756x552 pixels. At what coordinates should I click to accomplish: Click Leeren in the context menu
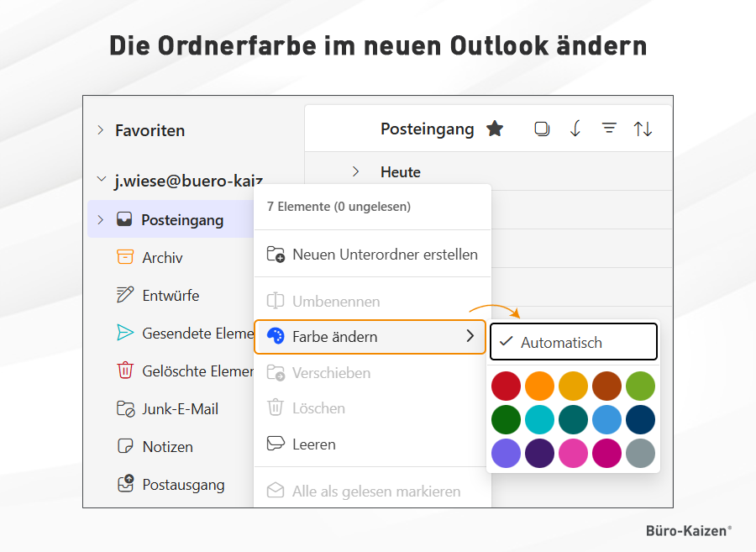pyautogui.click(x=313, y=444)
